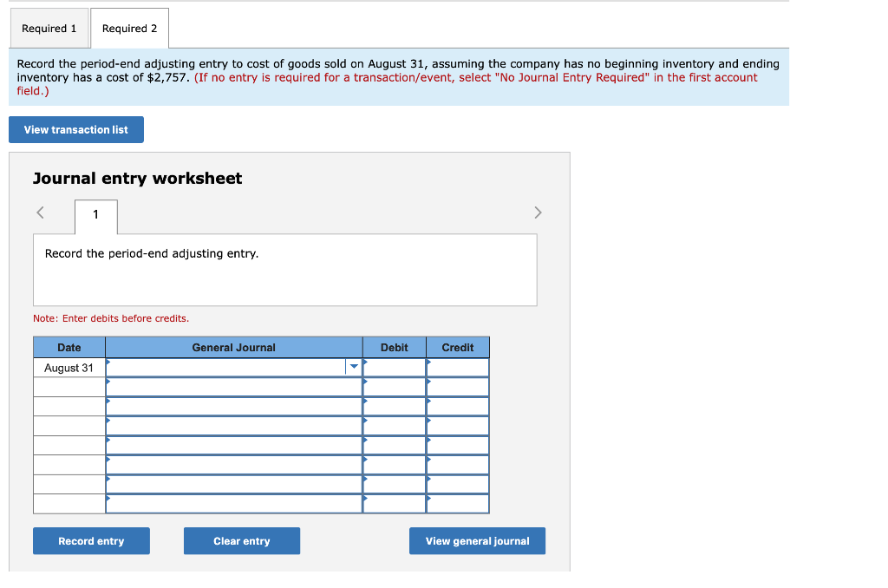Viewport: 888px width, 588px height.
Task: Click the seventh row General Journal field
Action: pyautogui.click(x=233, y=484)
